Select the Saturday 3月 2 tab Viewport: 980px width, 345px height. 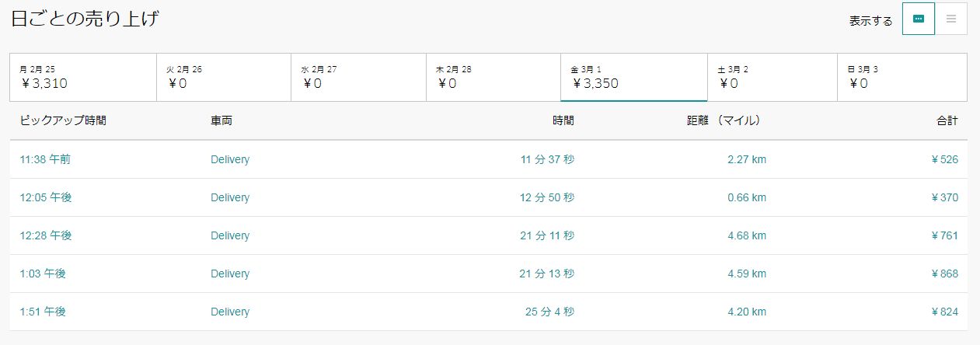point(772,77)
